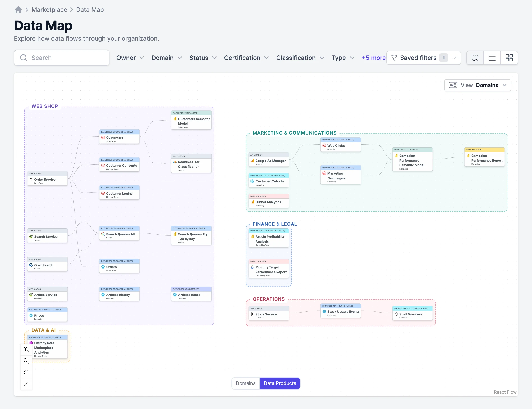Viewport: 532px width, 409px height.
Task: Click the home breadcrumb icon
Action: pyautogui.click(x=18, y=9)
